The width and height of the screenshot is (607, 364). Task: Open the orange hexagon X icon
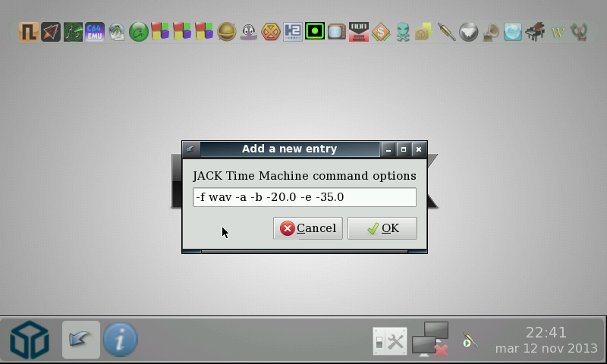pyautogui.click(x=271, y=32)
